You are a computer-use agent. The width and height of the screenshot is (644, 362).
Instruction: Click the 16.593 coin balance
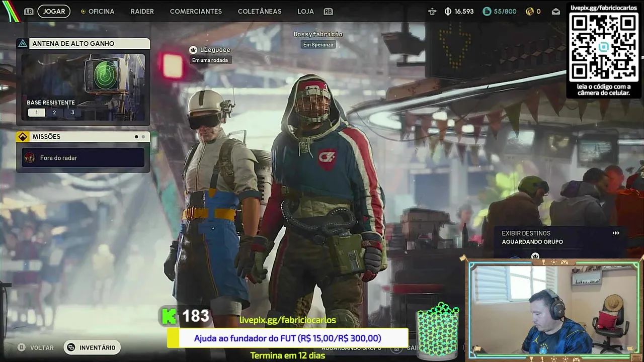[464, 11]
